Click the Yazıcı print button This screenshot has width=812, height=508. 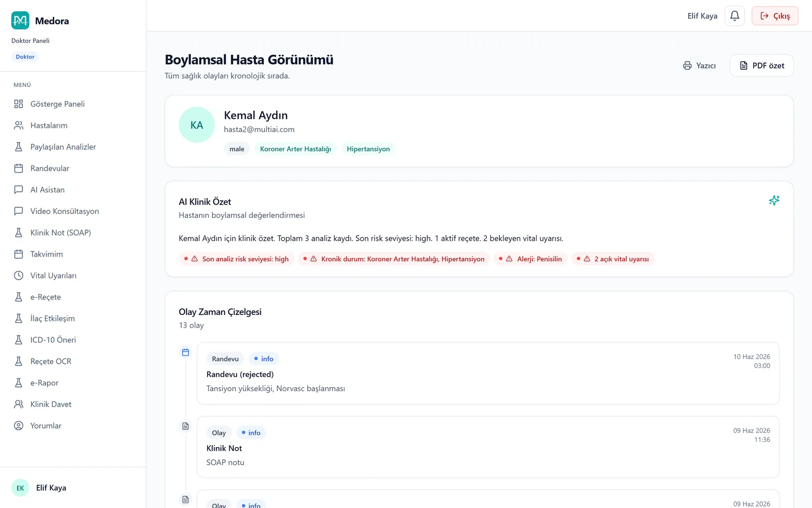point(699,66)
